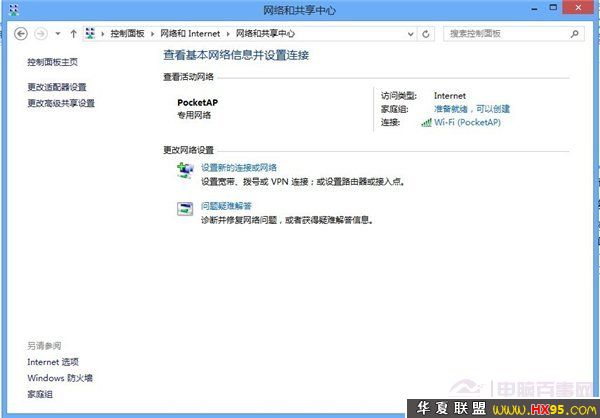Viewport: 600px width, 418px height.
Task: Open the Wi-Fi (PocketAP) connection link
Action: (467, 122)
